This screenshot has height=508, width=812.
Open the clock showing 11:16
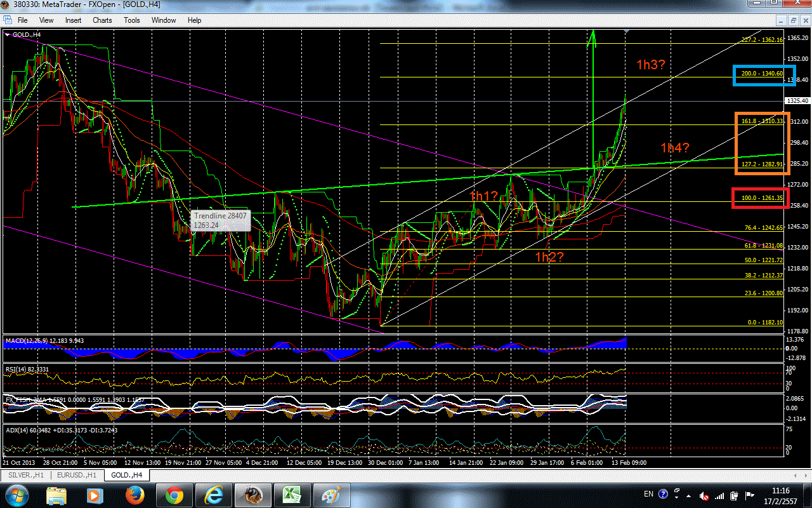pos(781,490)
